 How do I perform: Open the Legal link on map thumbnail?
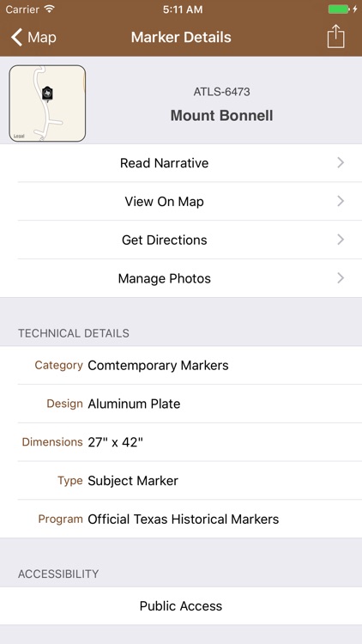click(x=19, y=136)
